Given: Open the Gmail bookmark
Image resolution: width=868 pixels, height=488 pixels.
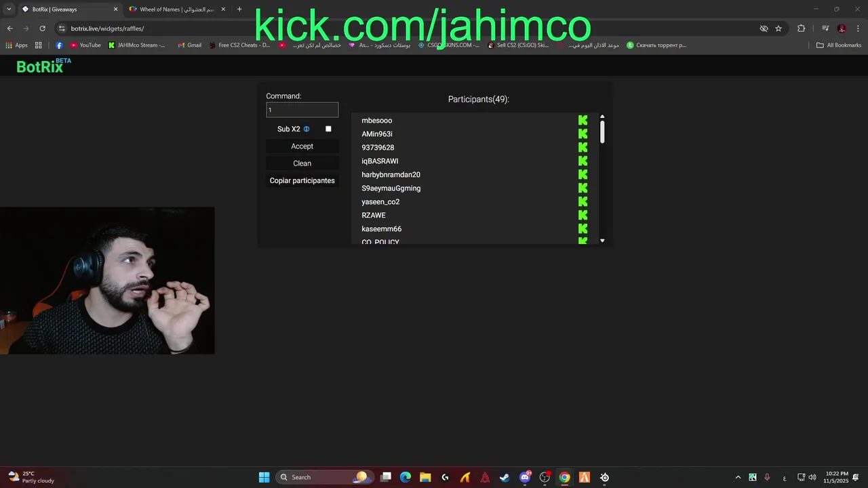Looking at the screenshot, I should 189,45.
